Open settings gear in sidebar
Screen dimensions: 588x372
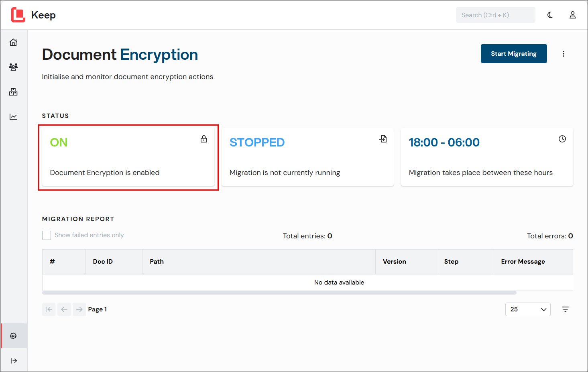click(13, 336)
